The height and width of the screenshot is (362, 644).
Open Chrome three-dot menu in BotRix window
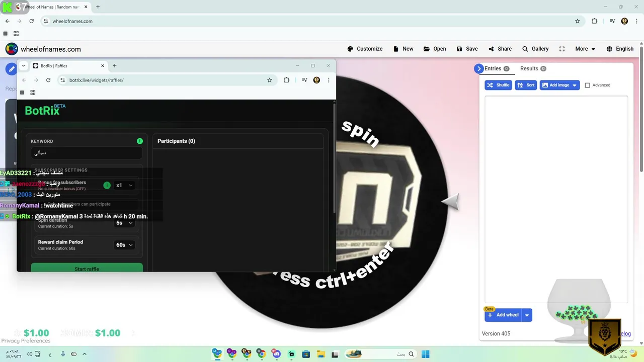click(329, 80)
